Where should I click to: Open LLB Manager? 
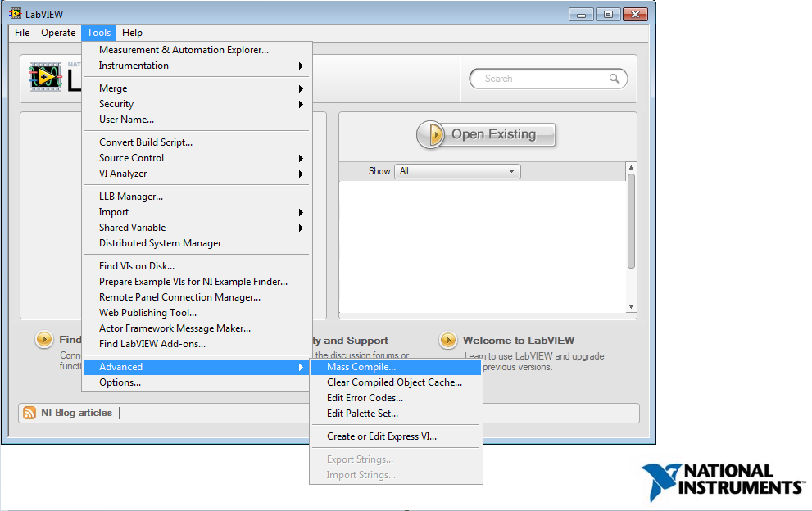[x=197, y=197]
